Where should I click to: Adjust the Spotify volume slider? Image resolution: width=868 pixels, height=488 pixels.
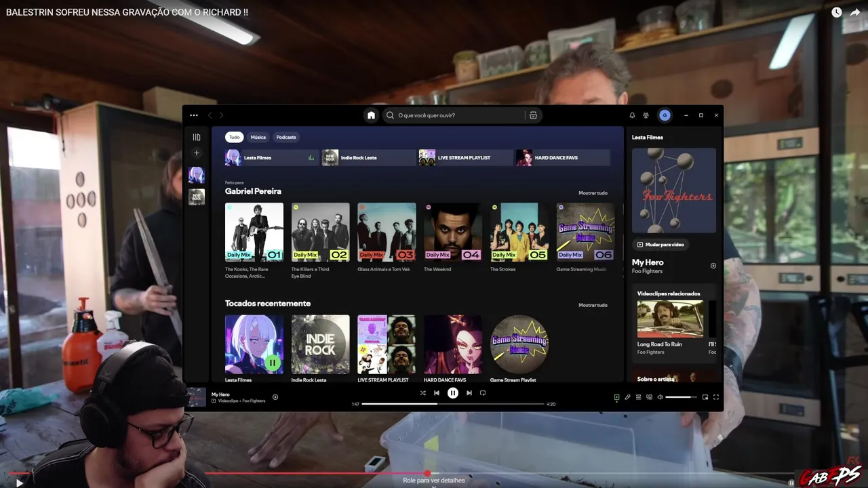point(681,397)
